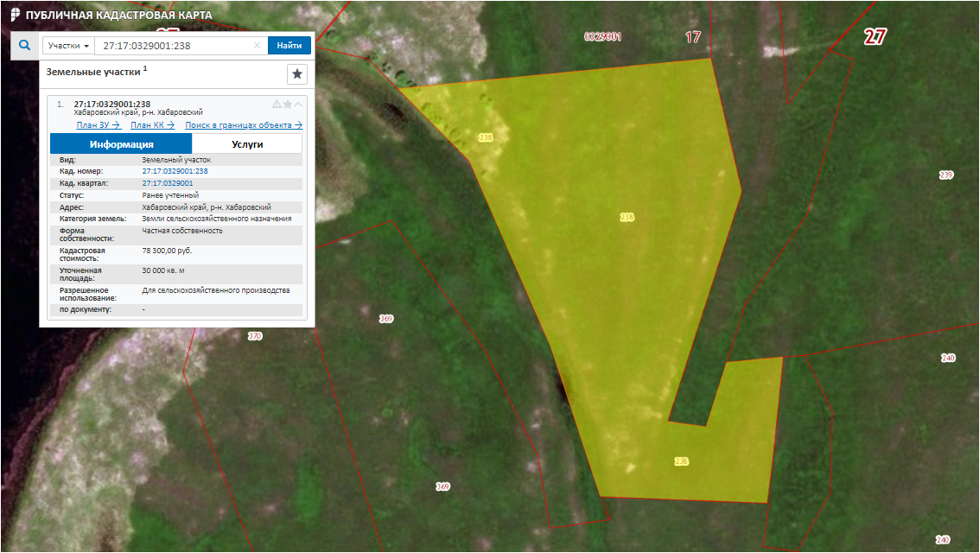Image resolution: width=980 pixels, height=553 pixels.
Task: Collapse the parcel result card with chevron
Action: [299, 105]
